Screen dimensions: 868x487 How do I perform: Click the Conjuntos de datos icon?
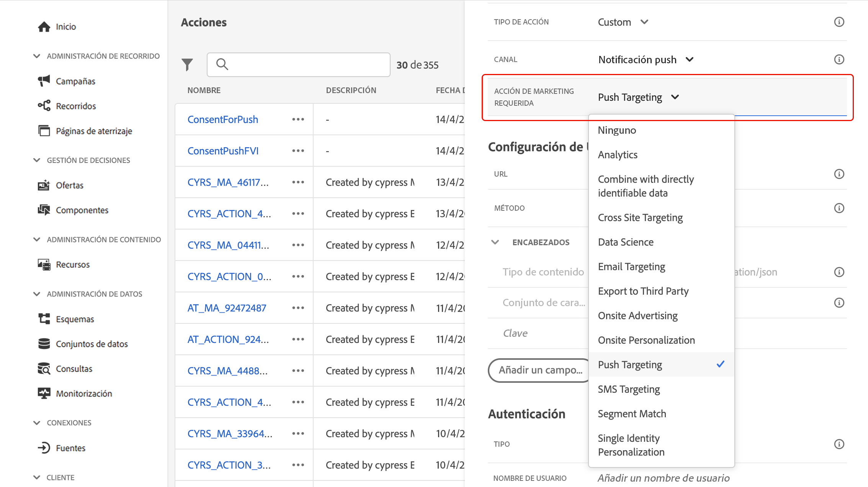pos(44,344)
